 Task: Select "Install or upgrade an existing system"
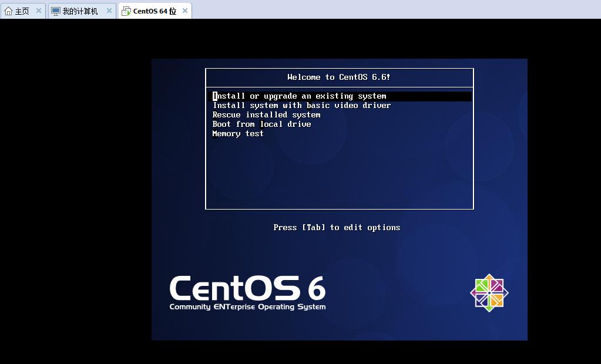point(300,96)
